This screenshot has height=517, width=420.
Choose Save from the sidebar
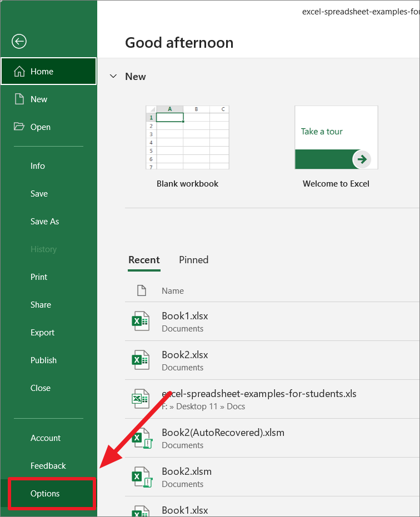(x=48, y=194)
